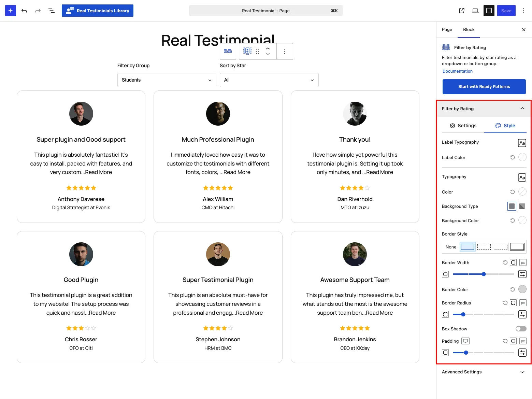Viewport: 532px width, 399px height.
Task: Change Padding responsive device icon
Action: (x=465, y=341)
